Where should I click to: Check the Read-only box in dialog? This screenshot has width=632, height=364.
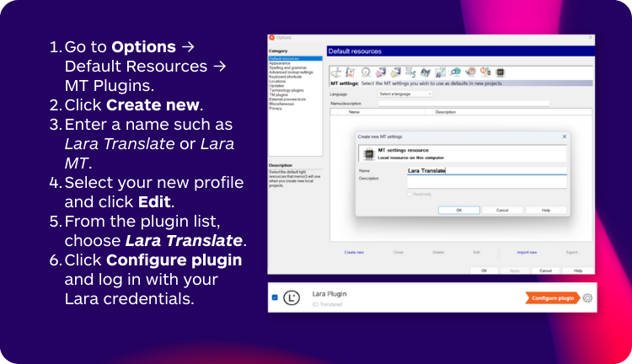pos(410,195)
